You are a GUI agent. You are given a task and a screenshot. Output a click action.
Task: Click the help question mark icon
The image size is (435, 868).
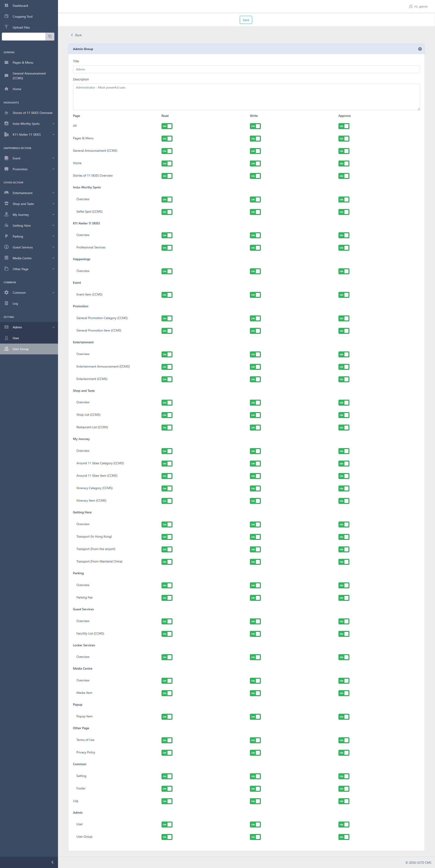(420, 49)
